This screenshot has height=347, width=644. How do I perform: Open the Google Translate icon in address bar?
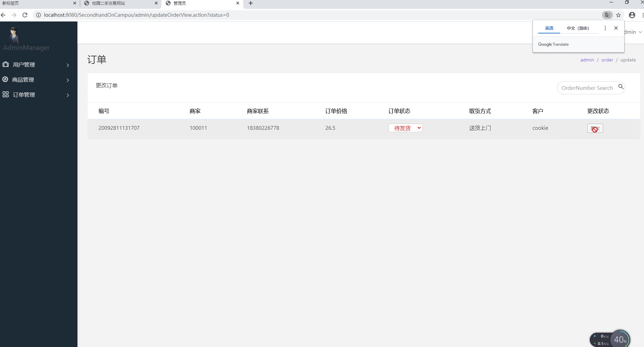[x=607, y=15]
